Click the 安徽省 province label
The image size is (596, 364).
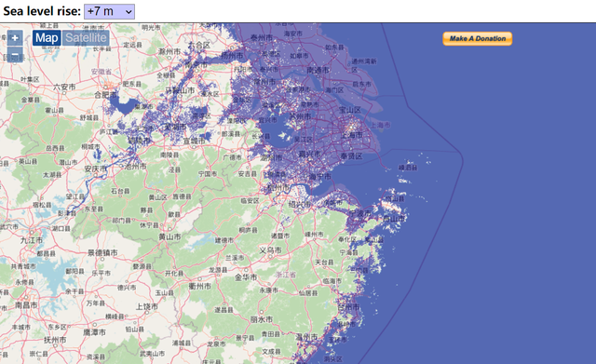point(102,72)
